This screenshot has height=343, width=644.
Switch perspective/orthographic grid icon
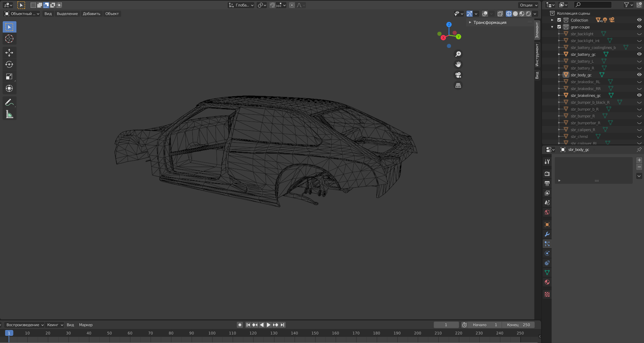[x=458, y=86]
